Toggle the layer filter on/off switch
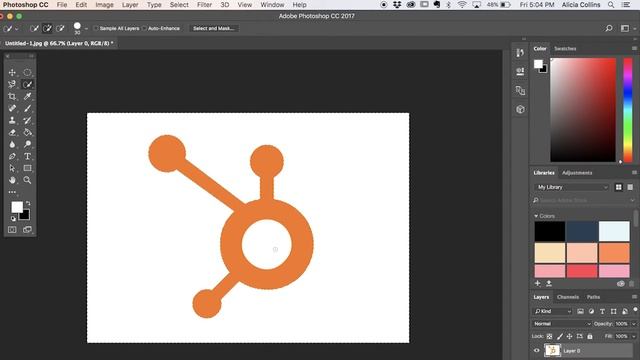Screen dimensions: 640x360 tap(635, 310)
